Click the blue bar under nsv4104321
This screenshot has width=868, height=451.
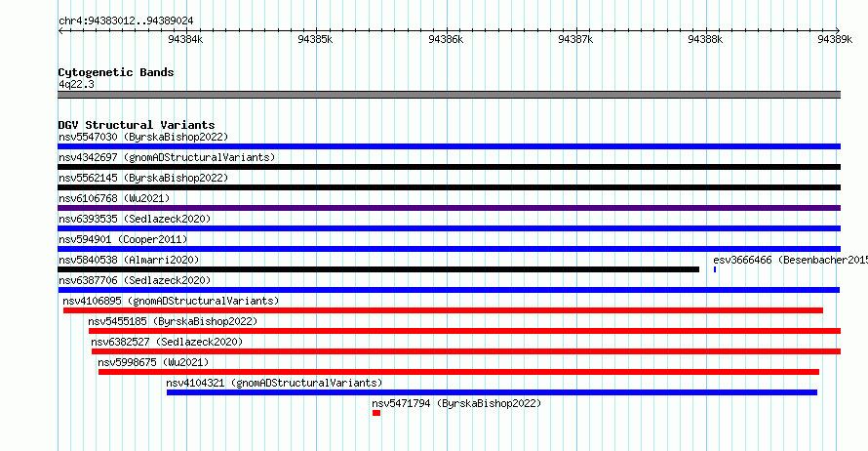(x=492, y=392)
